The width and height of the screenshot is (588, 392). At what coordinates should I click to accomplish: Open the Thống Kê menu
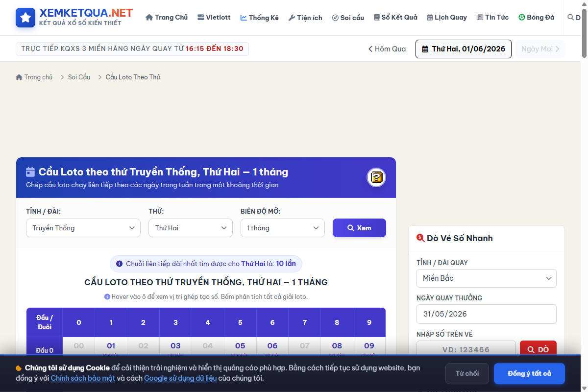pos(259,18)
